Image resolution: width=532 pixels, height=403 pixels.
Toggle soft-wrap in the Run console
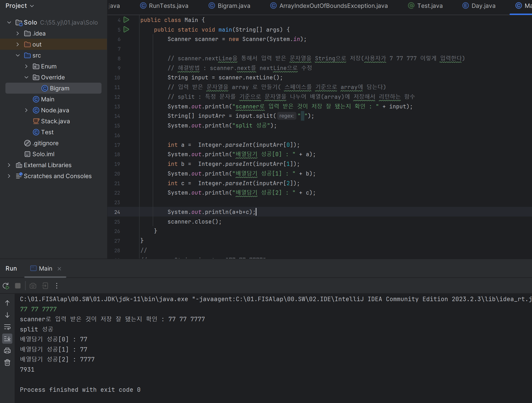[7, 327]
